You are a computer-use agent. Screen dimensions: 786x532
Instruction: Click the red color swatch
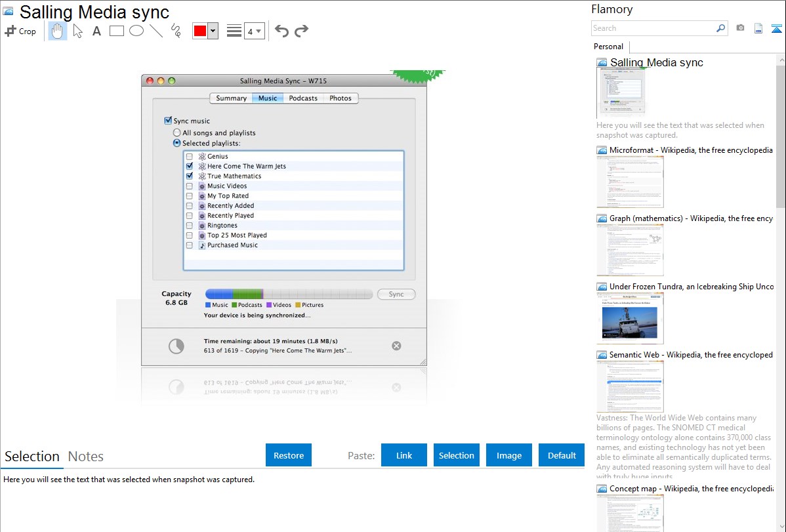coord(200,31)
